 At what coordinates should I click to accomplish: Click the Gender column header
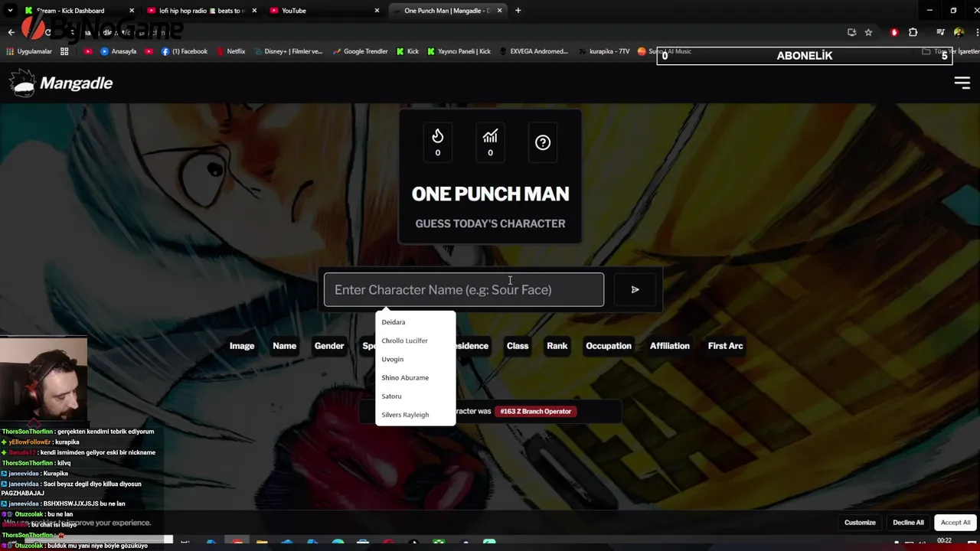[329, 346]
